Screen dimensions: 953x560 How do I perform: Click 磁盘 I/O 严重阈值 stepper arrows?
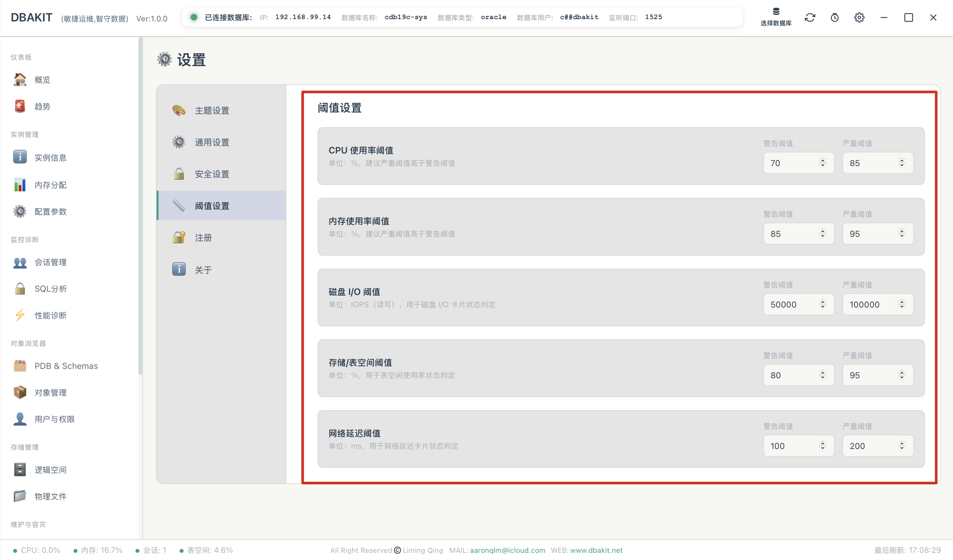901,304
